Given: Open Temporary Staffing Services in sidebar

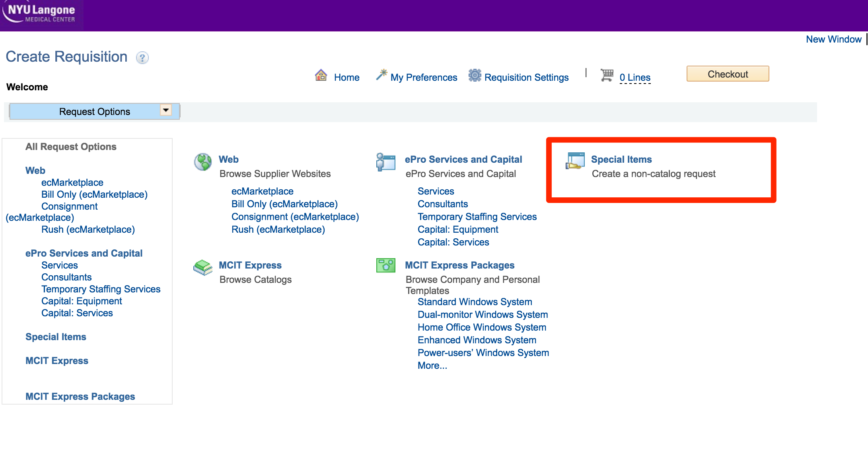Looking at the screenshot, I should (x=101, y=289).
